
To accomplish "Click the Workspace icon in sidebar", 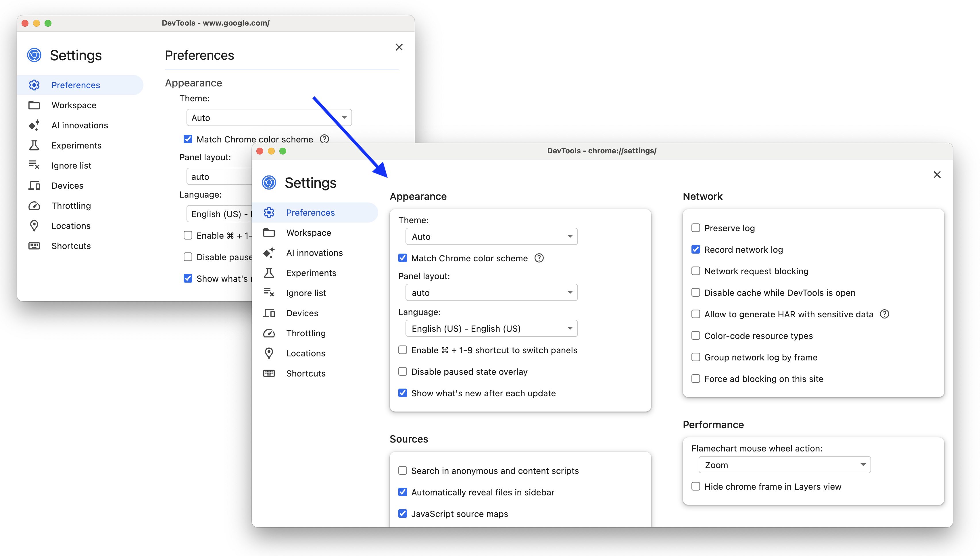I will [269, 233].
